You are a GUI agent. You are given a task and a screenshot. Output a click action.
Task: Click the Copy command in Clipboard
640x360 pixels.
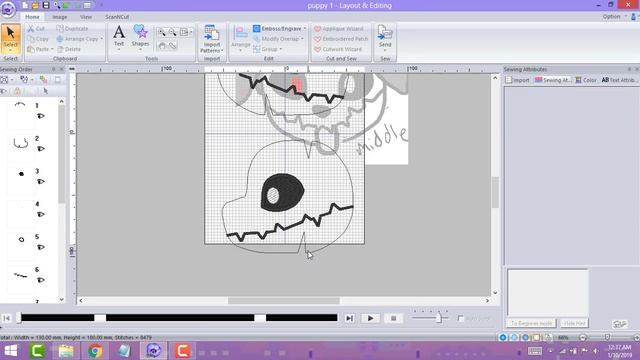[38, 39]
